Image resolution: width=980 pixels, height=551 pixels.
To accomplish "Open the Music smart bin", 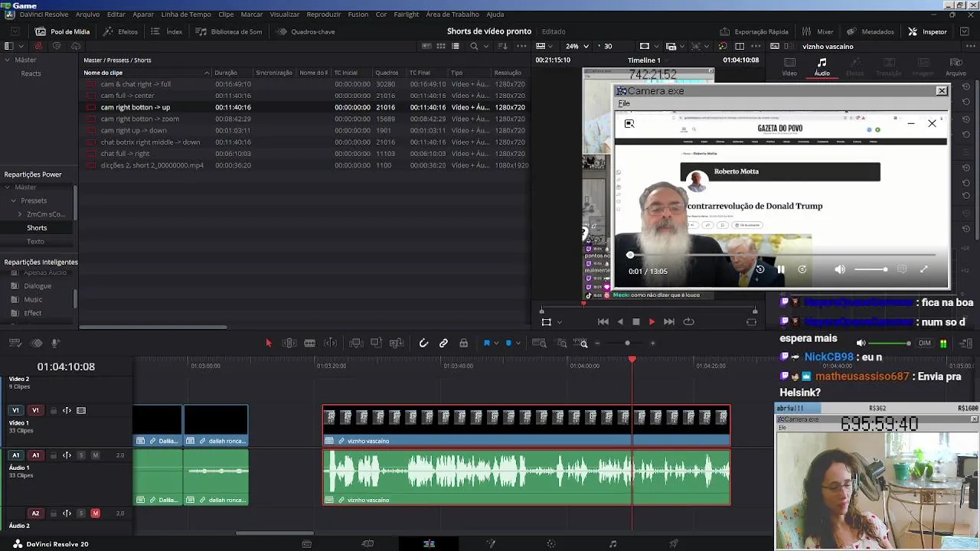I will (33, 300).
